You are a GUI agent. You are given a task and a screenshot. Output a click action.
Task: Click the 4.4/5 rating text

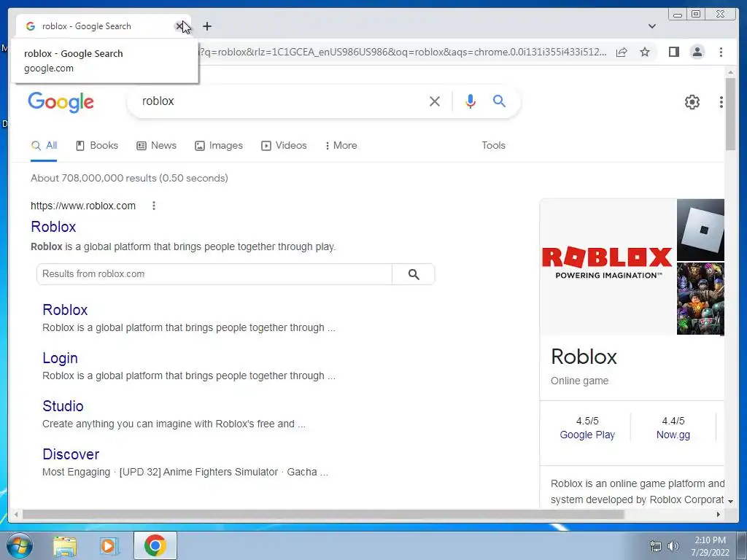point(673,421)
